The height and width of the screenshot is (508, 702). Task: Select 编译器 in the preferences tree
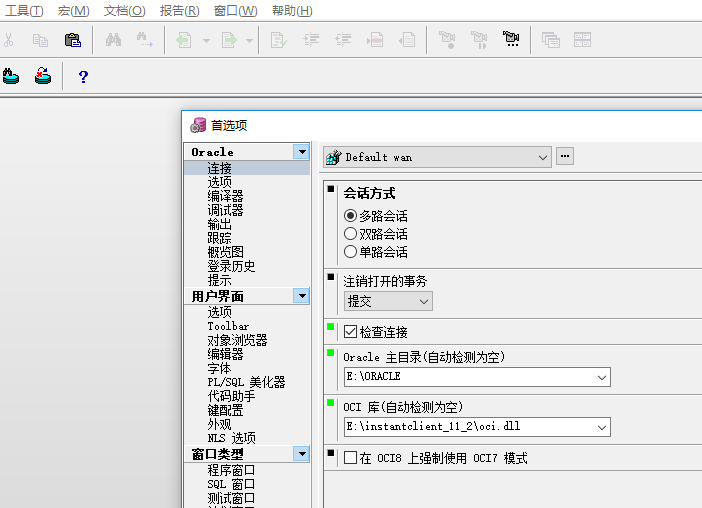click(225, 196)
